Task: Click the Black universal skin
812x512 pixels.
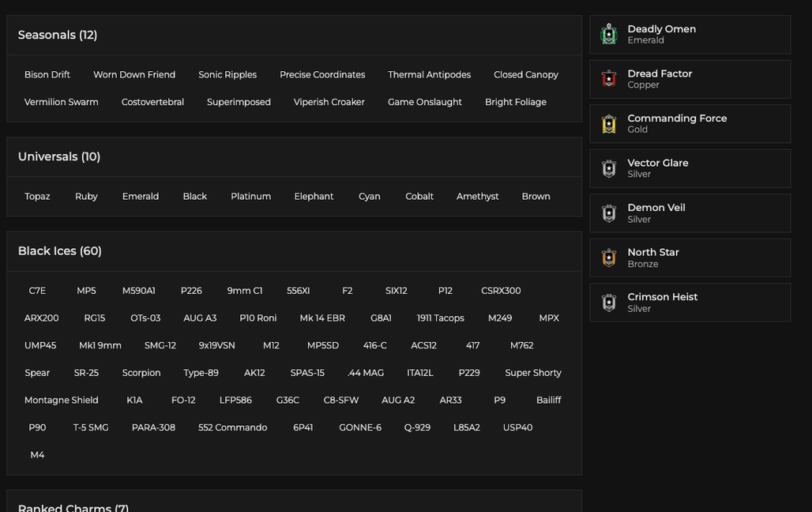Action: tap(195, 197)
